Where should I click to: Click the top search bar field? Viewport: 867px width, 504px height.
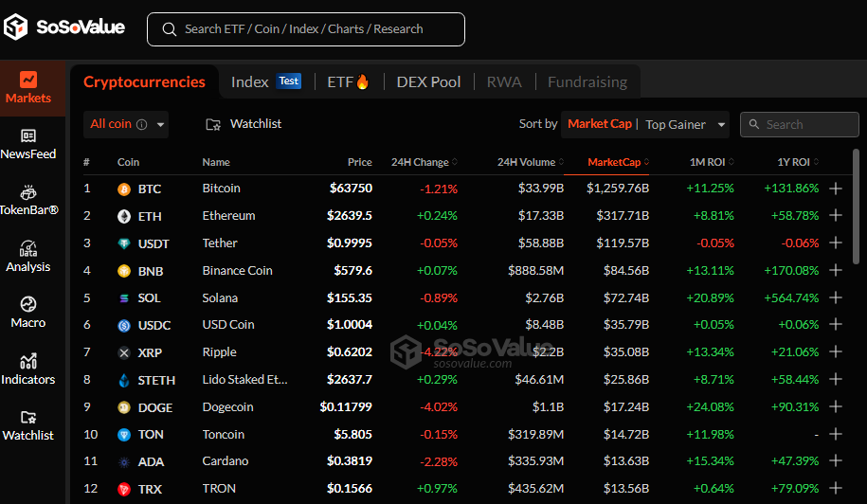[306, 29]
